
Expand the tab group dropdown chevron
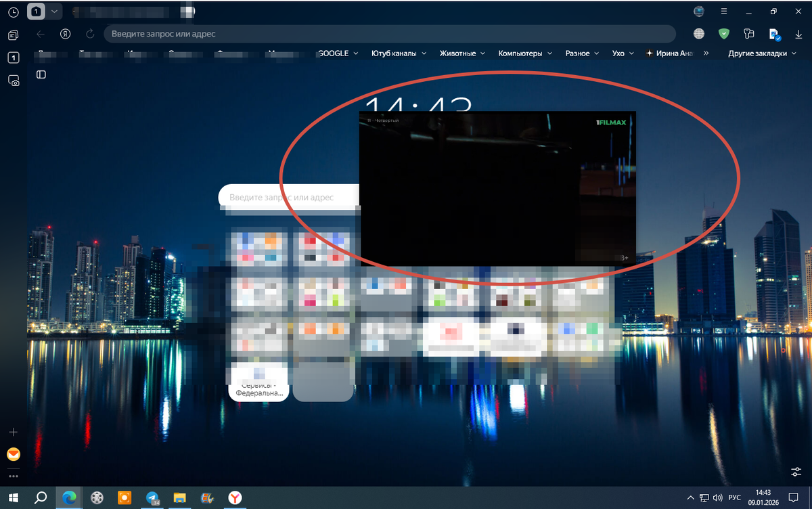tap(55, 12)
